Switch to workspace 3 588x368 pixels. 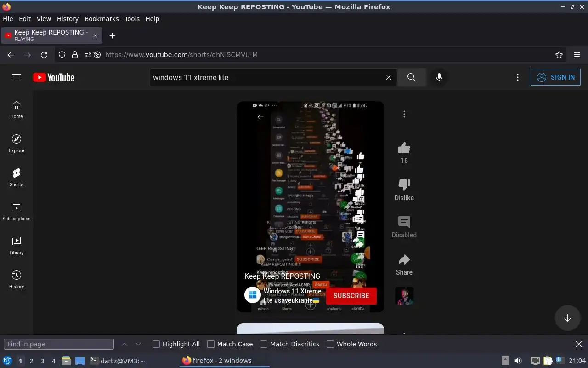43,361
